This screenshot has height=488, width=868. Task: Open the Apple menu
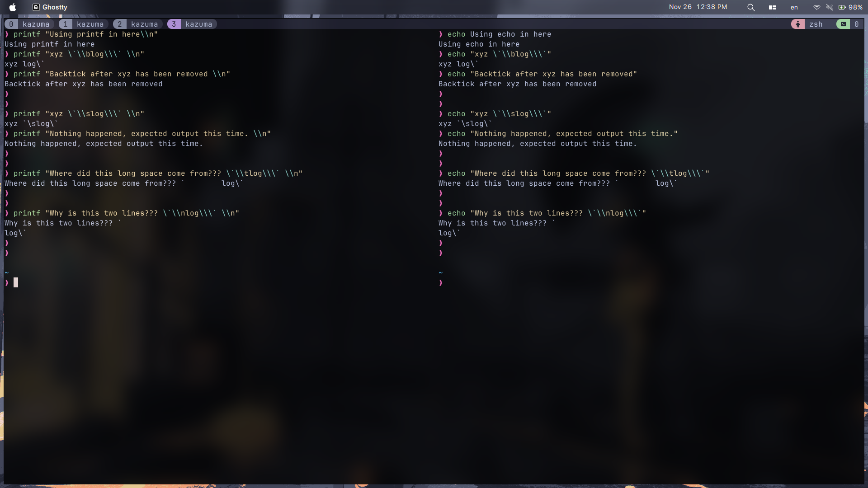[x=13, y=7]
